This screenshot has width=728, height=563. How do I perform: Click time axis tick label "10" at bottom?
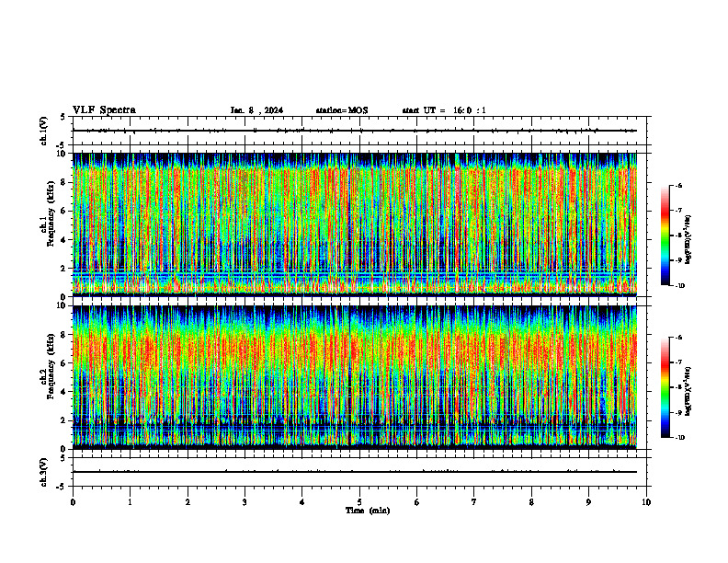[646, 502]
